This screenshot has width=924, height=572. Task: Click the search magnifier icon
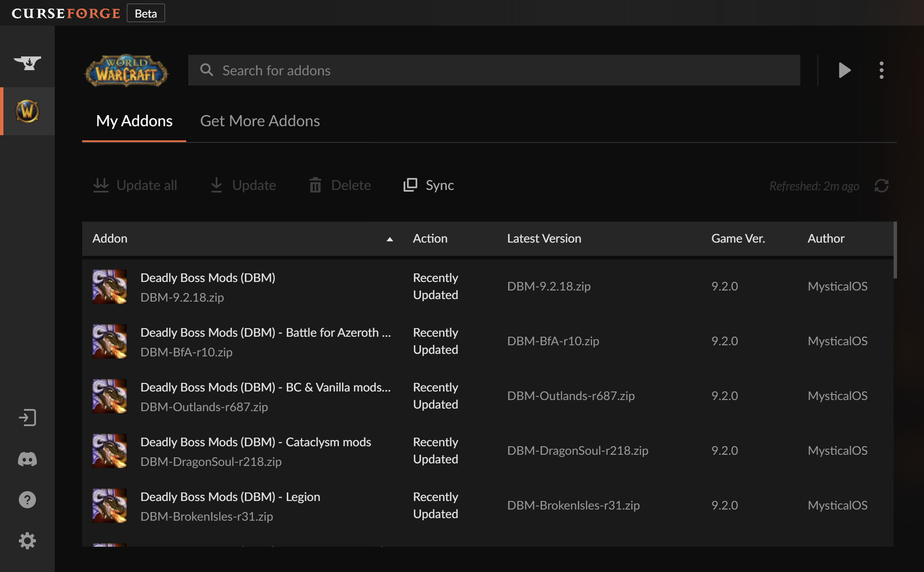(207, 70)
